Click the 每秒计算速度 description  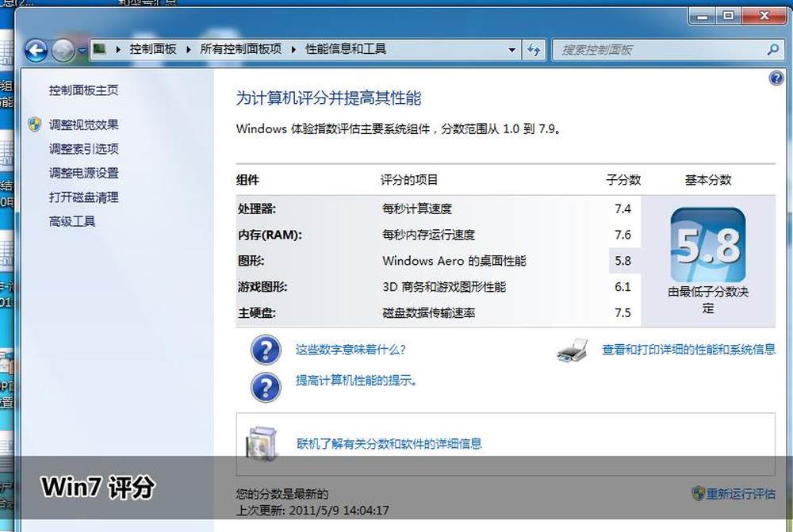tap(417, 209)
